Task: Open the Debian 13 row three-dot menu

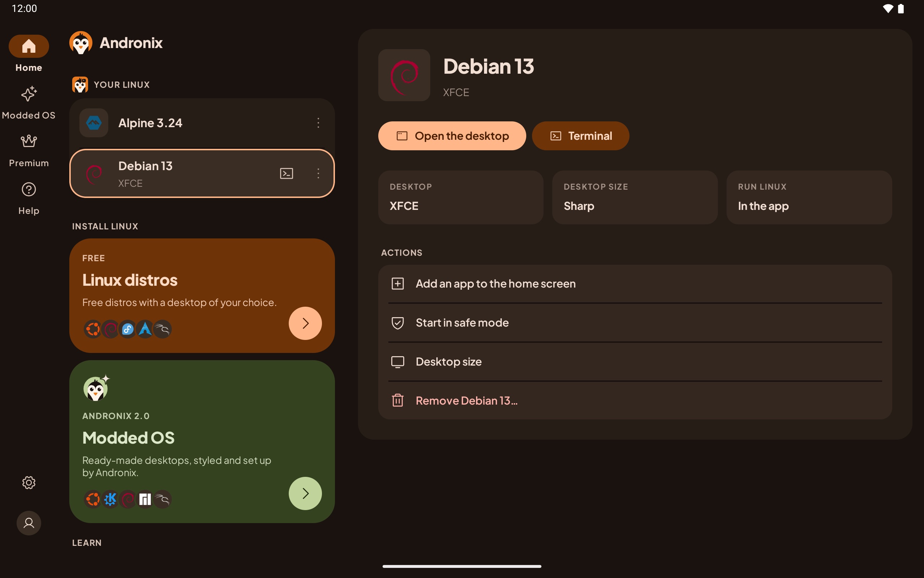Action: [x=318, y=173]
